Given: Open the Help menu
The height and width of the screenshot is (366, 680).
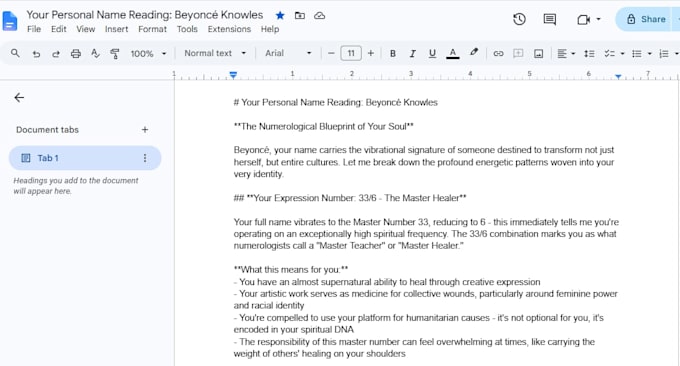Looking at the screenshot, I should point(270,29).
